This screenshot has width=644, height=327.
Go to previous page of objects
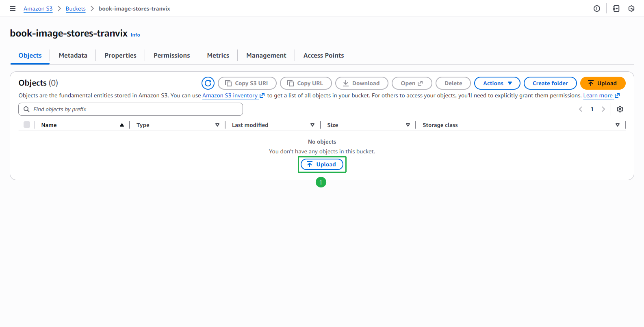(x=581, y=109)
